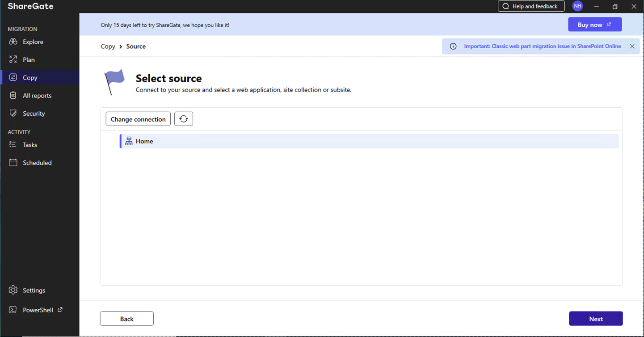
Task: Click the Tasks list icon
Action: [13, 144]
